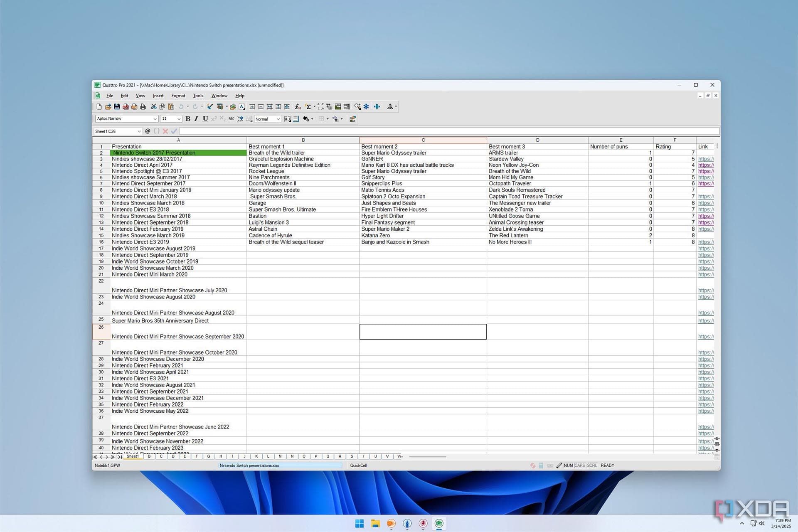Open the font size 11 dropdown

[179, 119]
